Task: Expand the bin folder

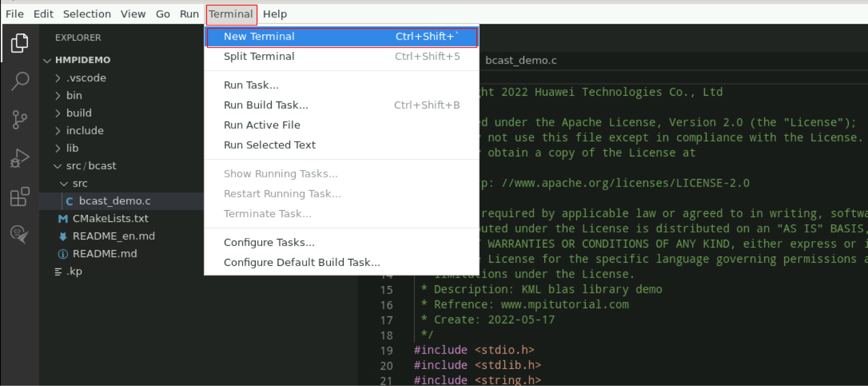Action: [58, 95]
